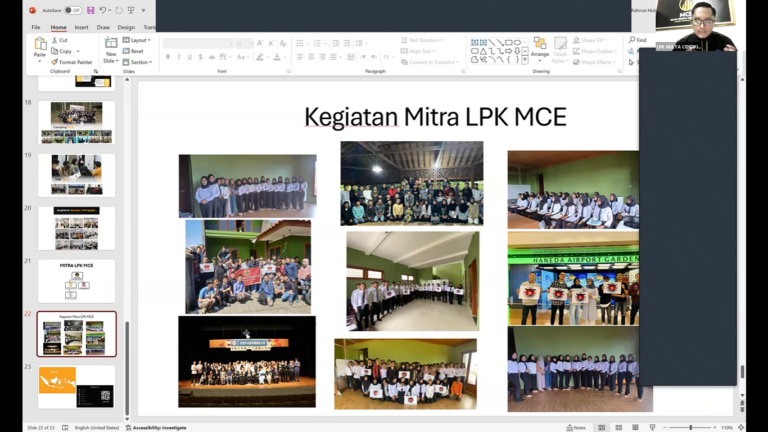Open the Customize Quick Access Toolbar dropdown
Image resolution: width=768 pixels, height=432 pixels.
tap(144, 10)
